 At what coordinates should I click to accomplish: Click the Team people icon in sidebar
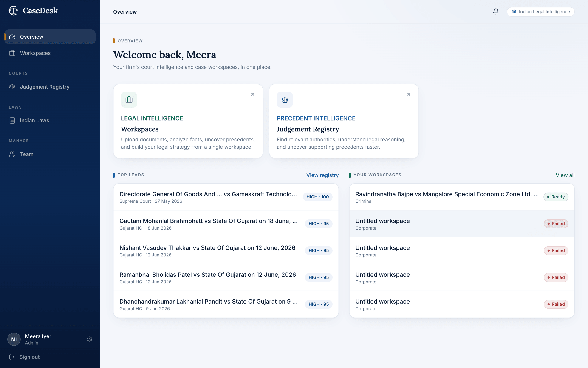(12, 154)
